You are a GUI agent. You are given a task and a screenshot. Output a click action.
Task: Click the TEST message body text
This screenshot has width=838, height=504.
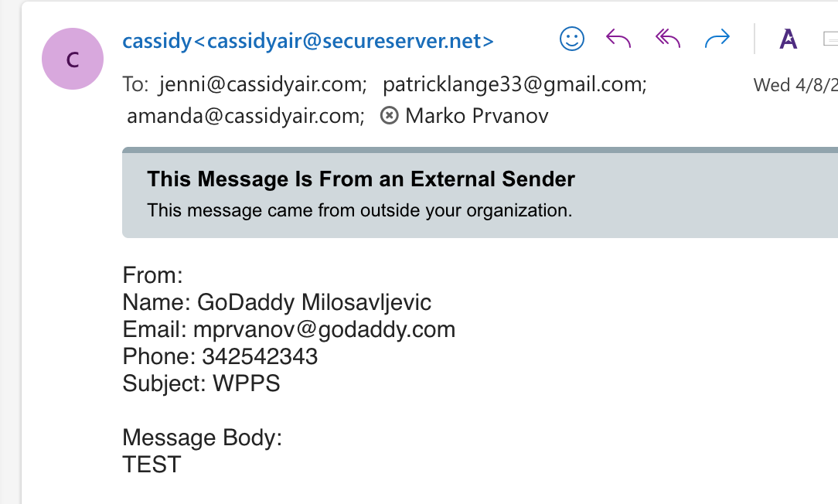tap(152, 465)
